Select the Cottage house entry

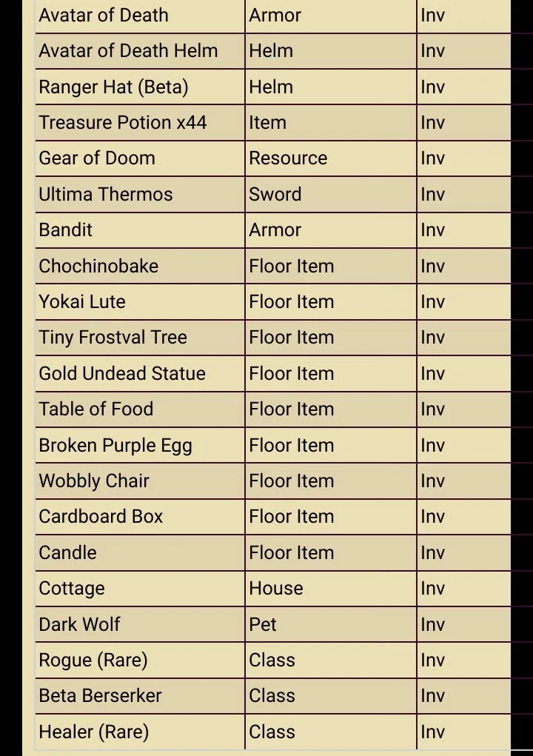point(71,588)
